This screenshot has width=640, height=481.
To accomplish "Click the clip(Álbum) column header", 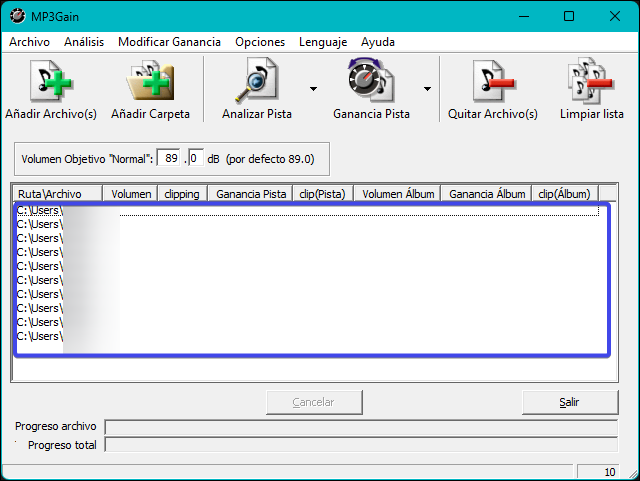I will (x=565, y=194).
